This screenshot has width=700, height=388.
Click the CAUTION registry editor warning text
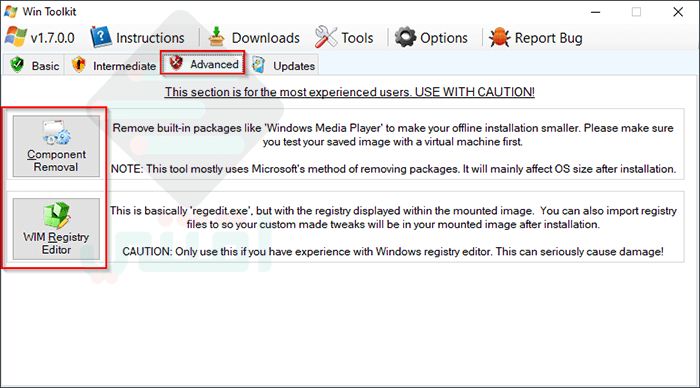393,251
